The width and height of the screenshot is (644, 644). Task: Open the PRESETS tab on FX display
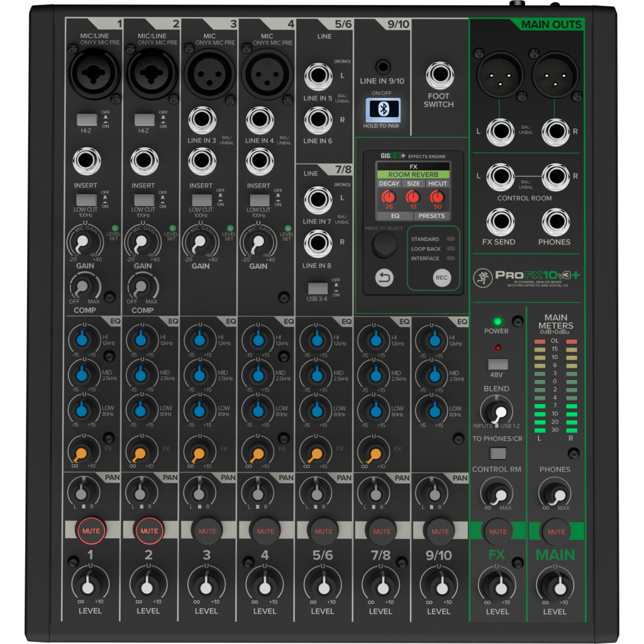point(432,216)
